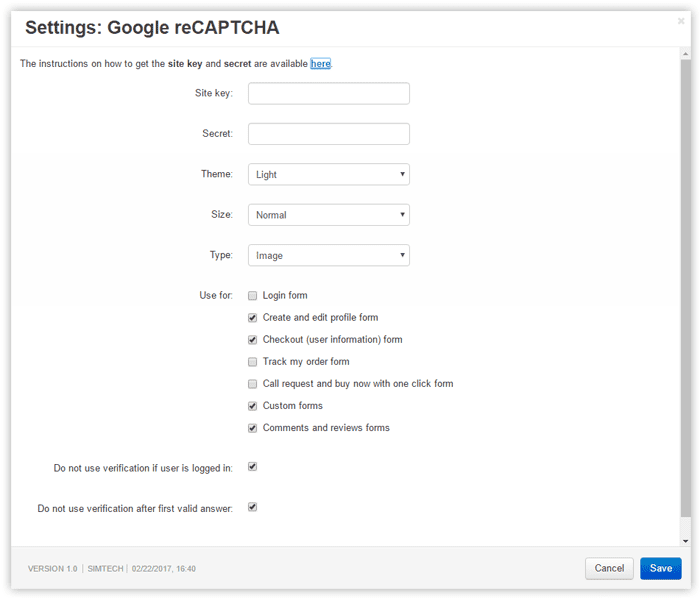Click the 'Use for:' label
The width and height of the screenshot is (700, 598).
tap(216, 295)
